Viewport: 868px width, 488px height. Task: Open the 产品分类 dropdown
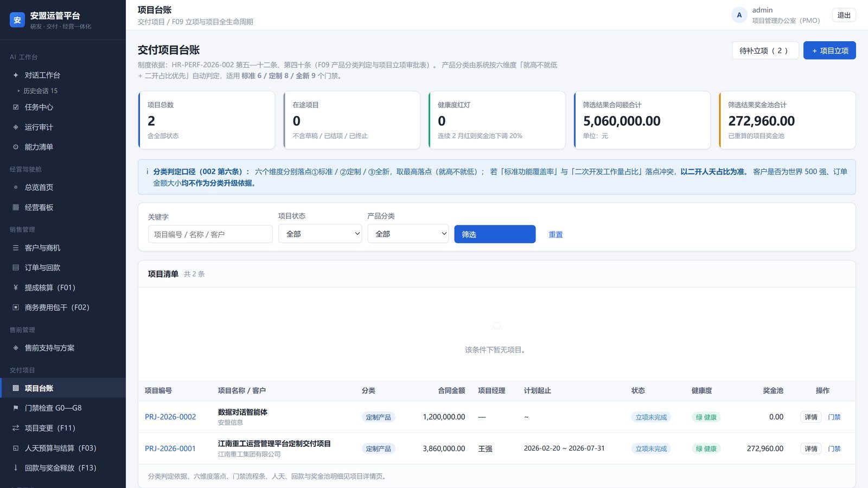tap(408, 234)
